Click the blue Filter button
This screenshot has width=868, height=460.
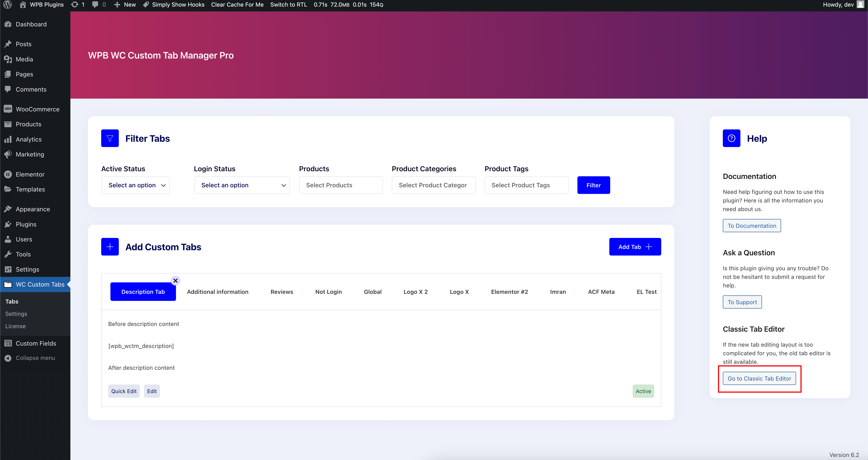[x=593, y=185]
